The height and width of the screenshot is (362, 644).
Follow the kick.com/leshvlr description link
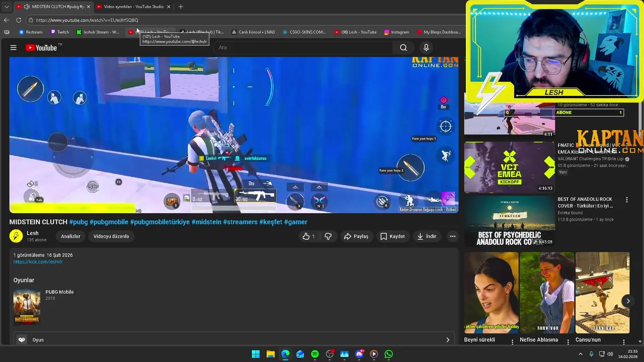click(38, 262)
